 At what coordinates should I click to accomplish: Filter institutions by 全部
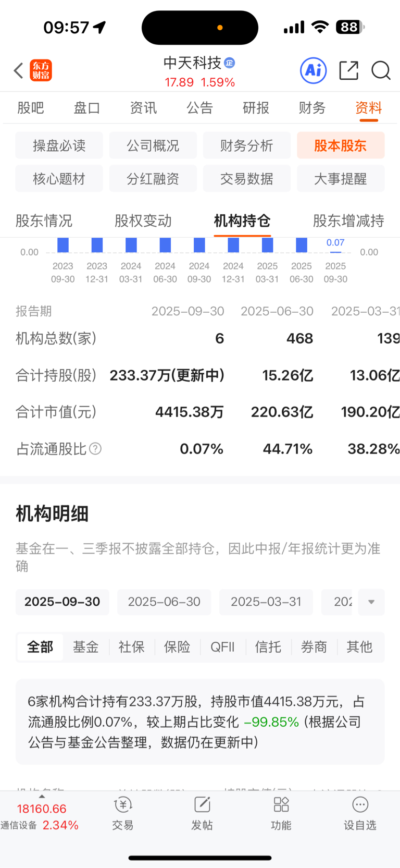(x=40, y=647)
